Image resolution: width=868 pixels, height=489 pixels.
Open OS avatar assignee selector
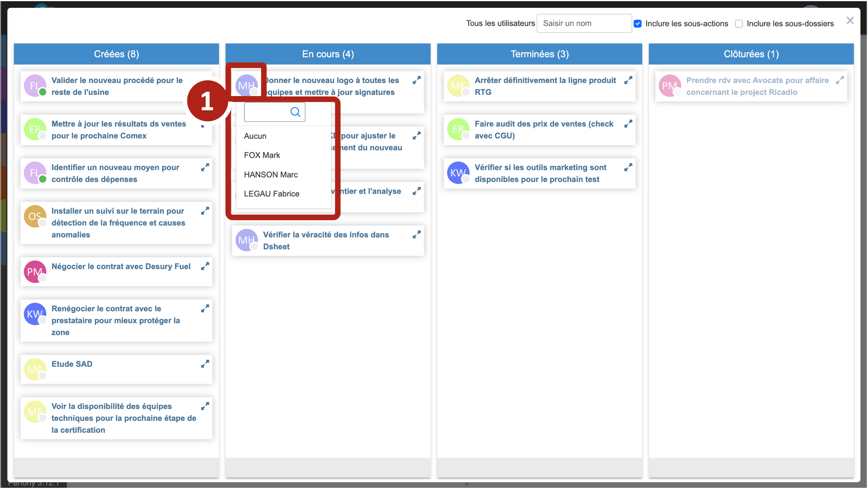(34, 216)
